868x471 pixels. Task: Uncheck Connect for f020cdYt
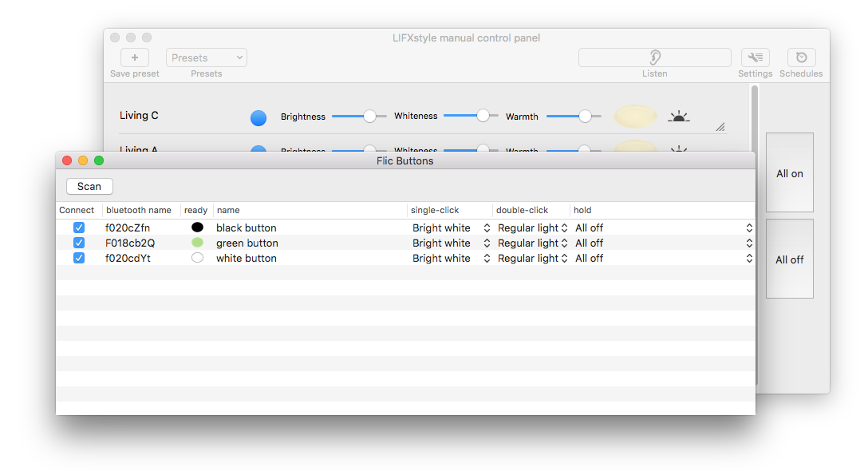79,258
